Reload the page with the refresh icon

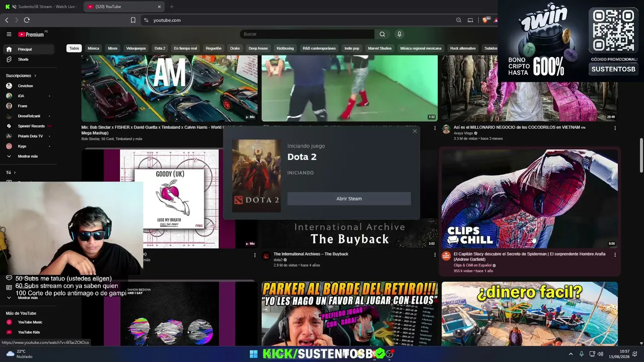pos(27,20)
